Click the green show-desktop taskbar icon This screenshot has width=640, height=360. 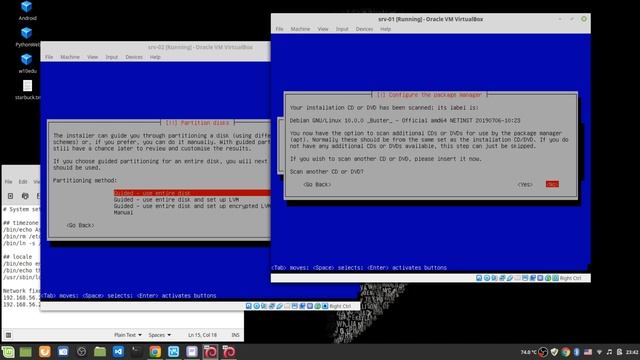(26, 352)
